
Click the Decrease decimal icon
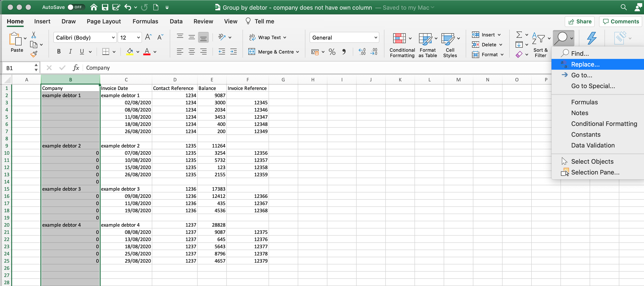(x=374, y=52)
